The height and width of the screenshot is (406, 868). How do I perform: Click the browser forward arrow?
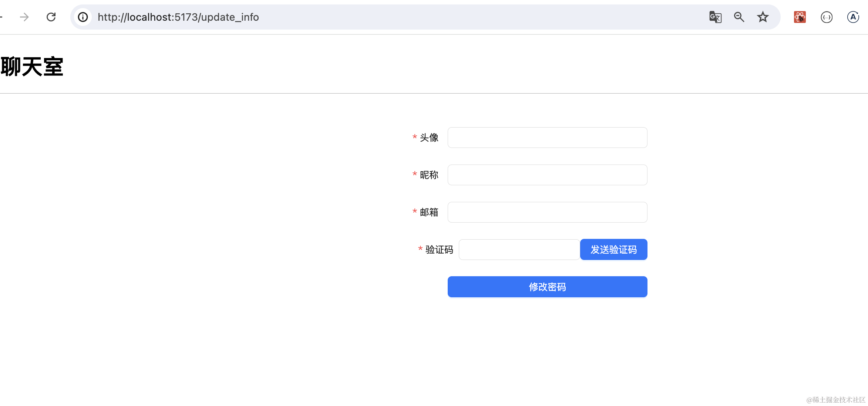pyautogui.click(x=24, y=17)
